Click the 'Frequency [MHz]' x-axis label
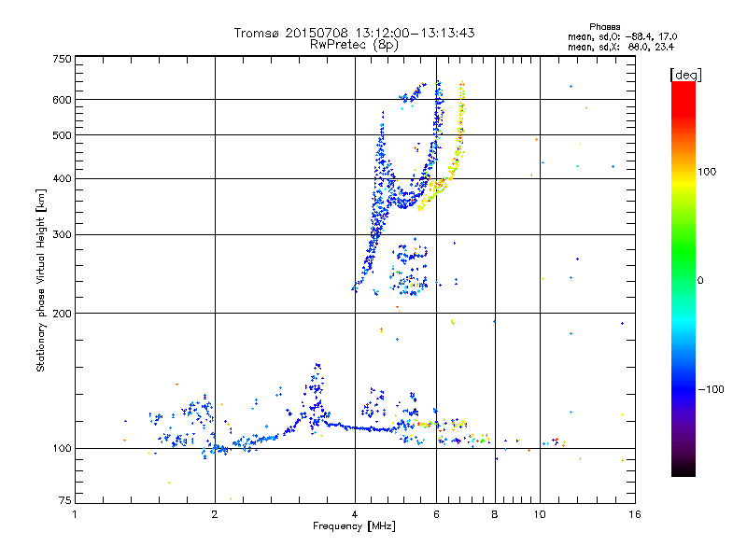The height and width of the screenshot is (560, 747). tap(355, 526)
